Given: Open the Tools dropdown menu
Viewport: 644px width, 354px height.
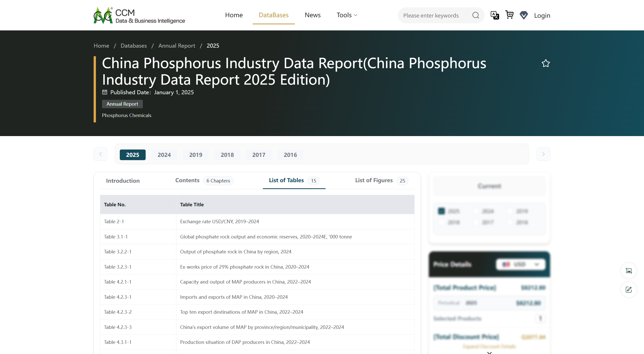Looking at the screenshot, I should coord(347,15).
